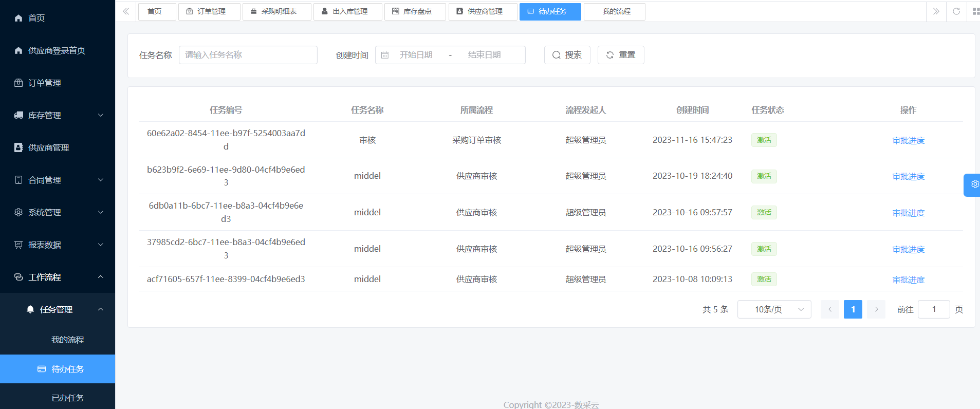The image size is (980, 409).
Task: Open 审批进度 for 2023-10-16 09:57:57 task
Action: click(908, 213)
